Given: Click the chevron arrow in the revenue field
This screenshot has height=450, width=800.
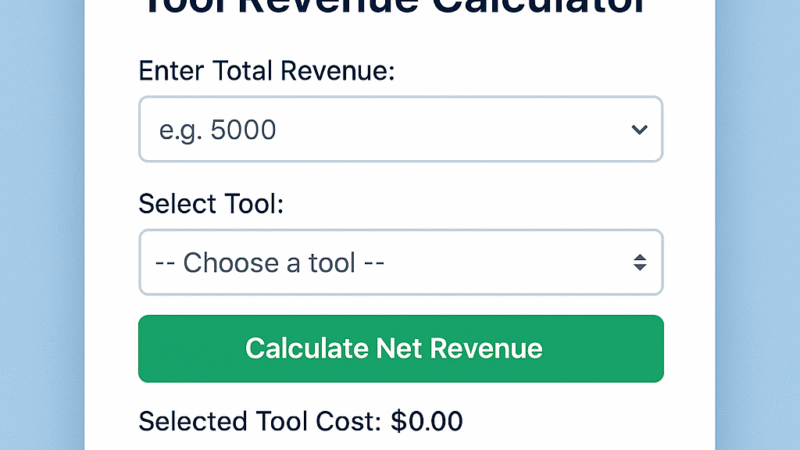Looking at the screenshot, I should (640, 130).
